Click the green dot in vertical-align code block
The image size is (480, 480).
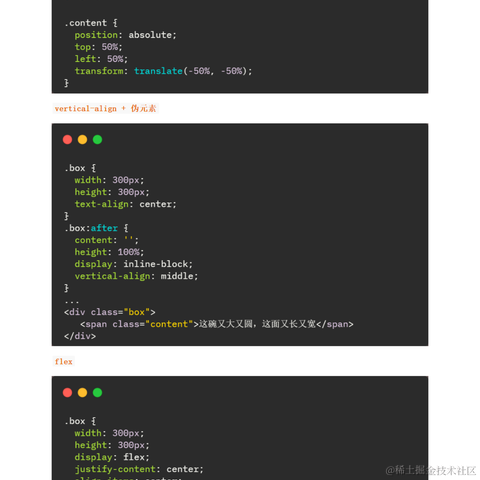tap(97, 139)
